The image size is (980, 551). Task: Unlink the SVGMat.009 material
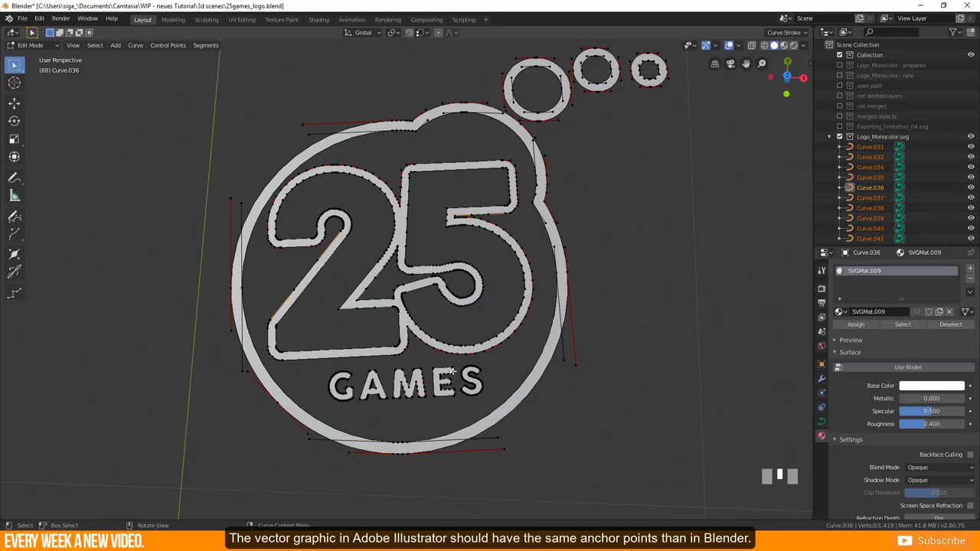(949, 311)
